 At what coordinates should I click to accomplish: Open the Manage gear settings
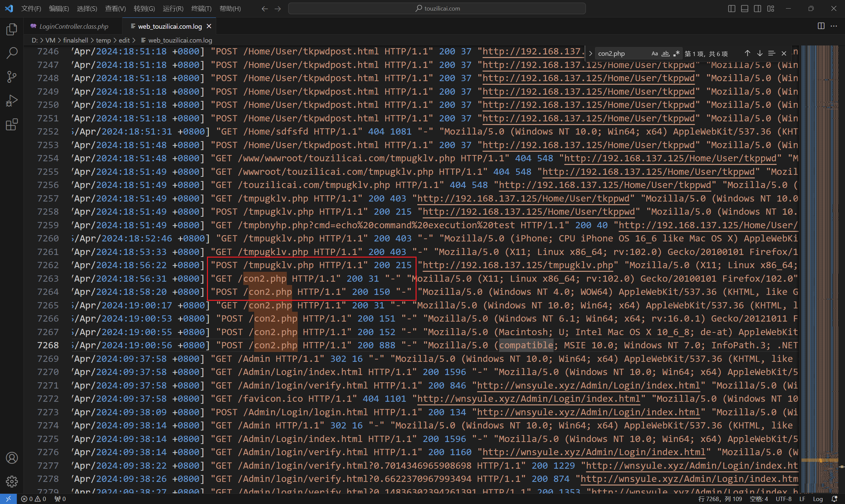tap(12, 481)
